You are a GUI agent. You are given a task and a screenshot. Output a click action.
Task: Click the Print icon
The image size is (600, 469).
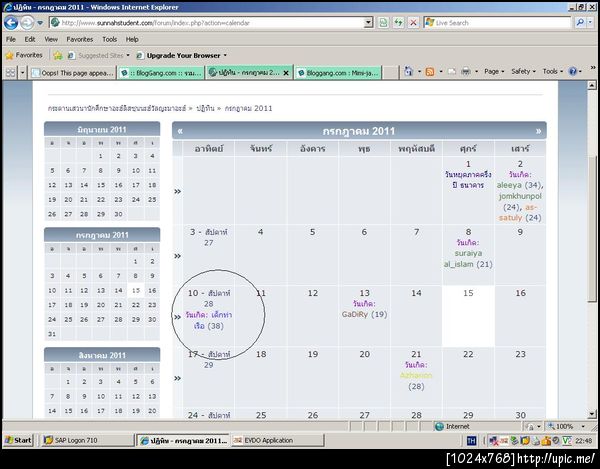pos(466,71)
